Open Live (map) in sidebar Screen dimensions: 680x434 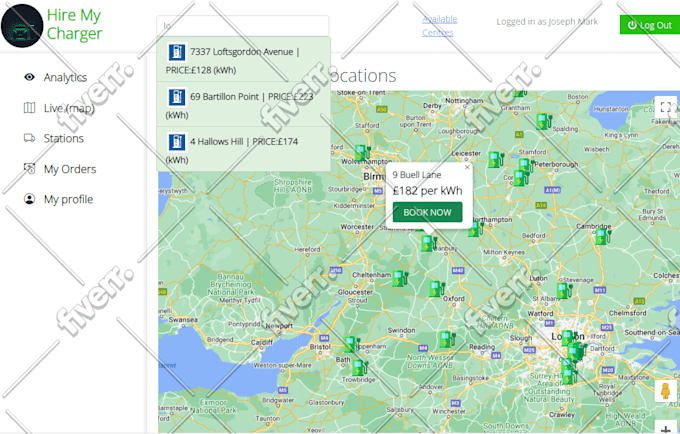pos(69,108)
